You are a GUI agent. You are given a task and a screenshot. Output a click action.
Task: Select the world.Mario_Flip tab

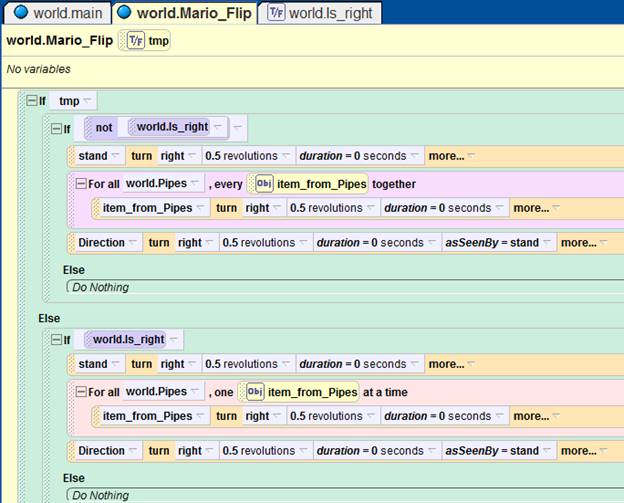pos(185,13)
